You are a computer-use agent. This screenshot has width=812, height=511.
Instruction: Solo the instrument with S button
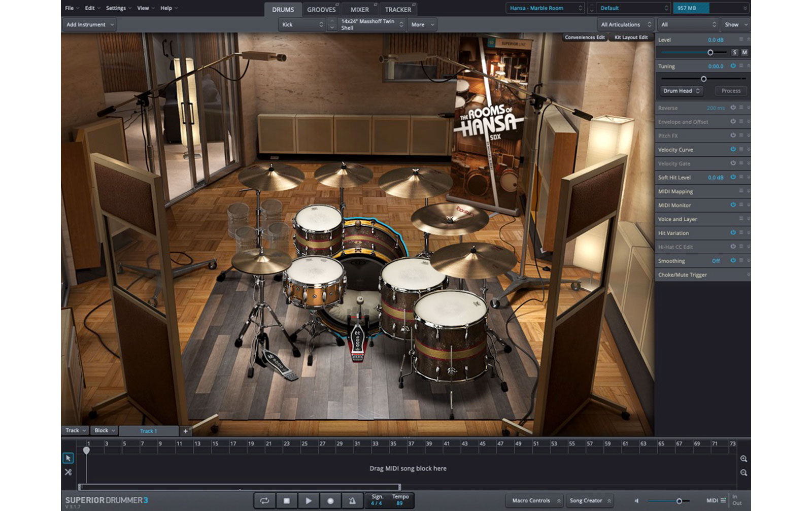click(734, 52)
